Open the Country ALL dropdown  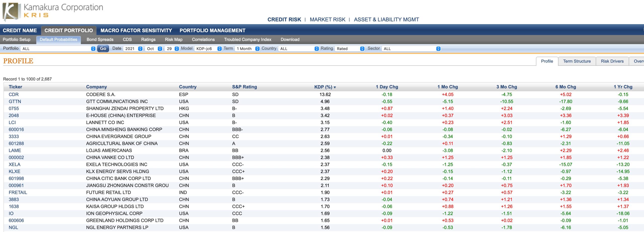tap(299, 49)
